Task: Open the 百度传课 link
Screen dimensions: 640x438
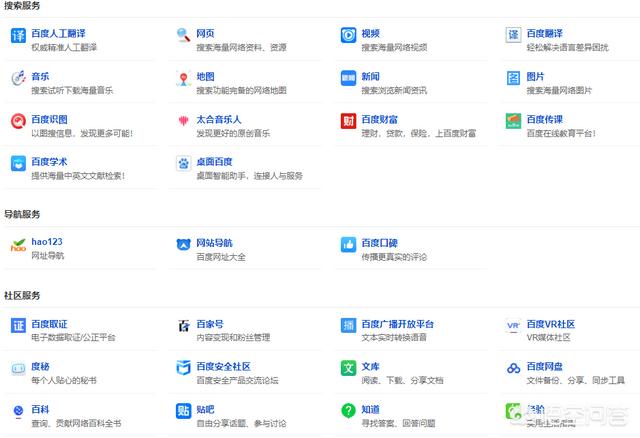Action: (544, 119)
